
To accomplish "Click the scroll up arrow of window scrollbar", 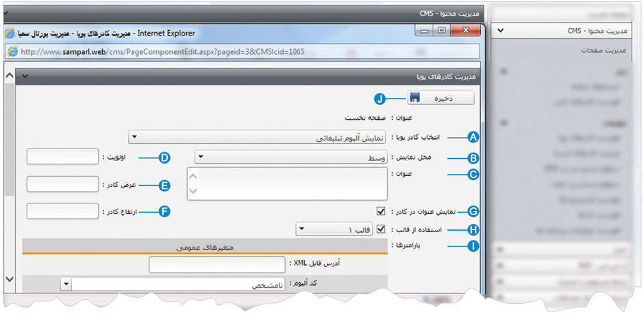I will (x=9, y=75).
